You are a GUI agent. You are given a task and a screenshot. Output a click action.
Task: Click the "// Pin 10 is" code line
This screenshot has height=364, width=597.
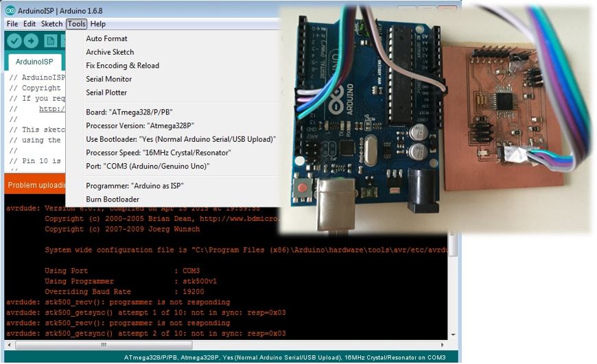coord(35,161)
